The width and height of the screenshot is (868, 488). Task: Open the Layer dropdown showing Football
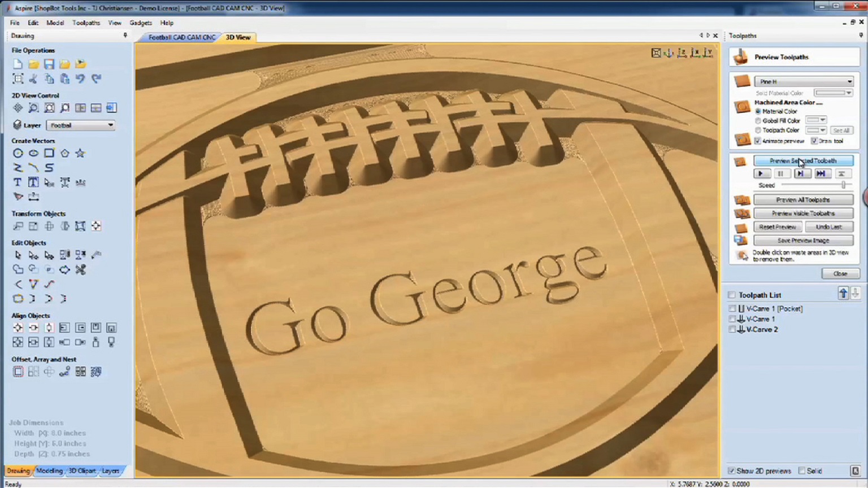81,125
